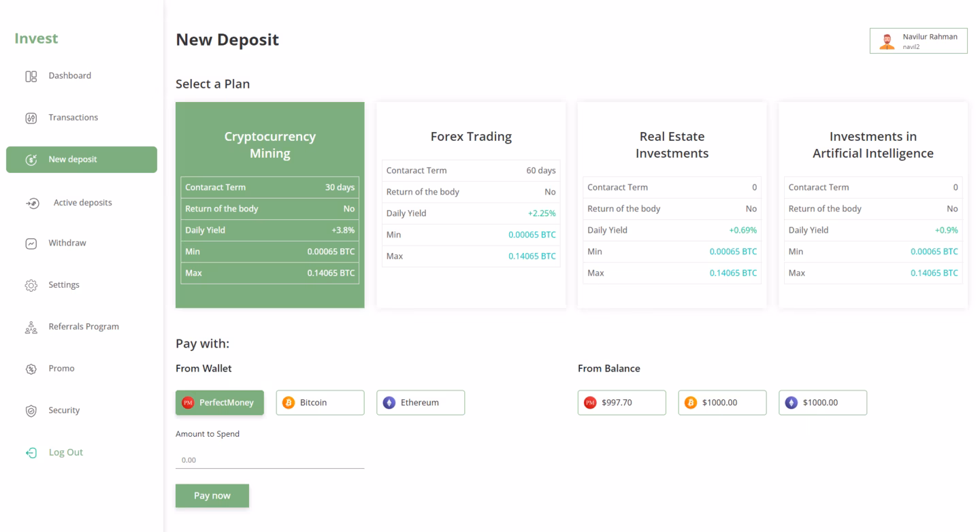The width and height of the screenshot is (980, 532).
Task: Open the Promo section icon
Action: pyautogui.click(x=30, y=368)
